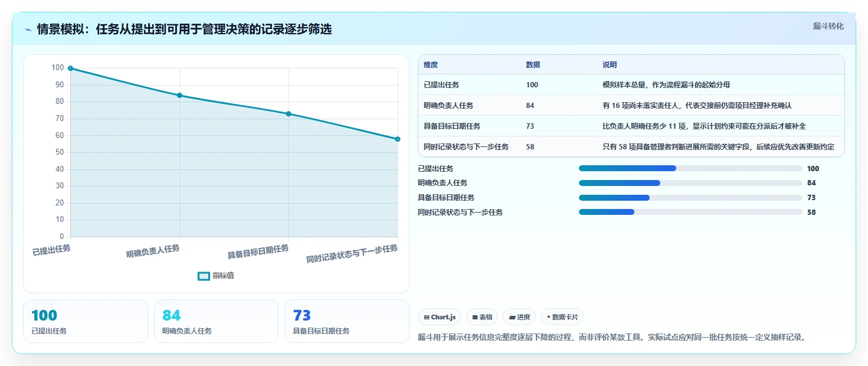Click the 表格 chip
Screen dimensions: 868x366
[x=482, y=317]
